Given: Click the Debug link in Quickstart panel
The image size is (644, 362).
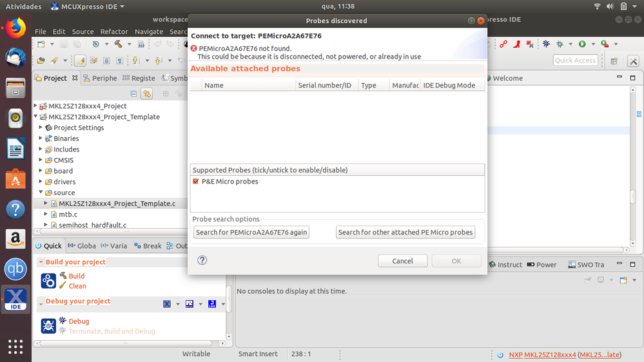Looking at the screenshot, I should coord(79,321).
